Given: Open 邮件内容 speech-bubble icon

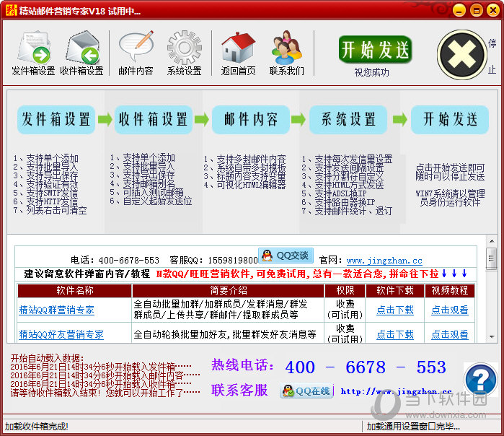Looking at the screenshot, I should [136, 53].
